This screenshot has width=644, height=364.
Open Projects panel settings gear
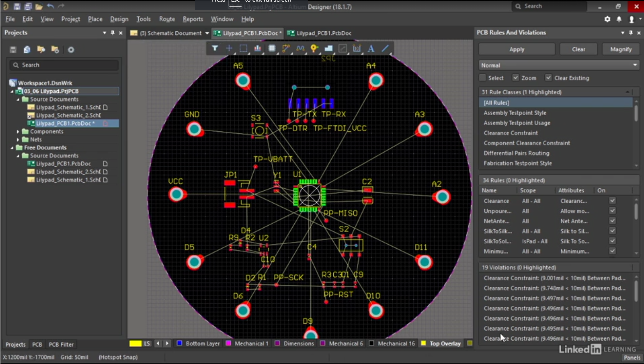tap(71, 50)
